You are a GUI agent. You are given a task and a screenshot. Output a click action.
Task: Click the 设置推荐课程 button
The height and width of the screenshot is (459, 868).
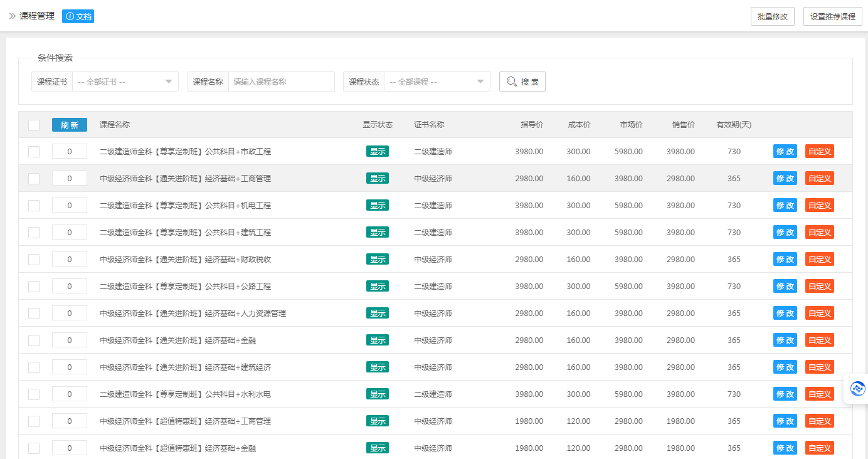(833, 17)
